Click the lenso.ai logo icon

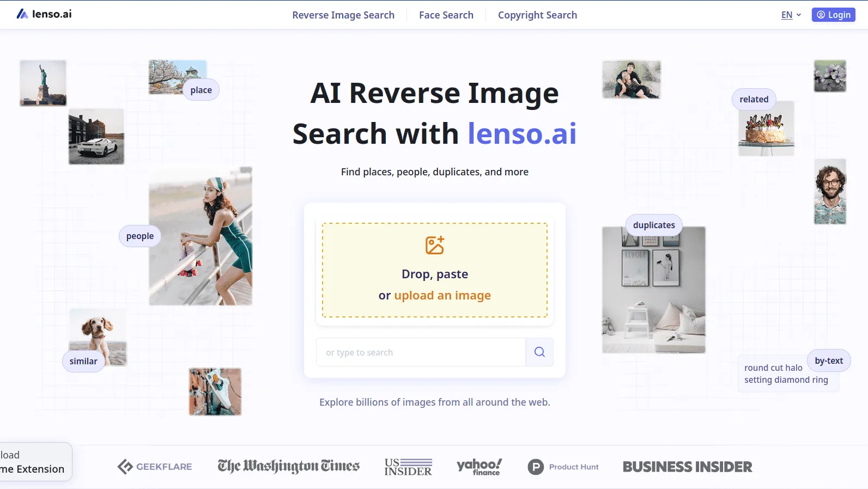pyautogui.click(x=22, y=14)
